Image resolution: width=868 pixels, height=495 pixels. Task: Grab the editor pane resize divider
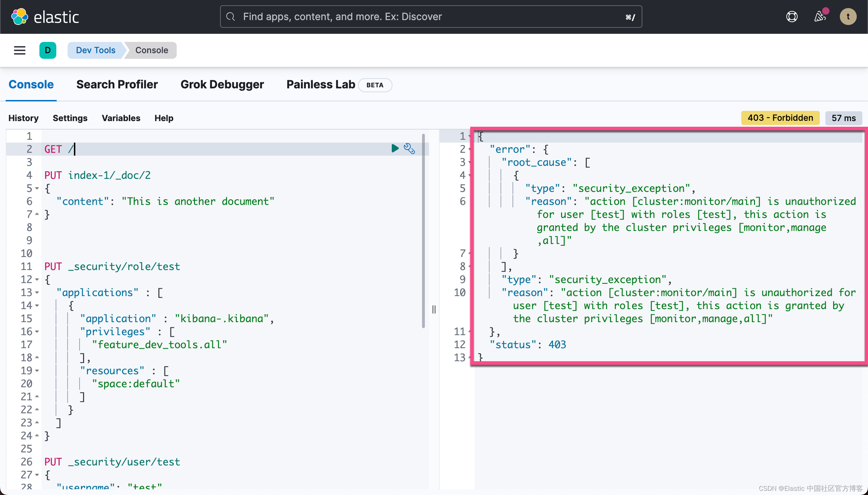(434, 309)
